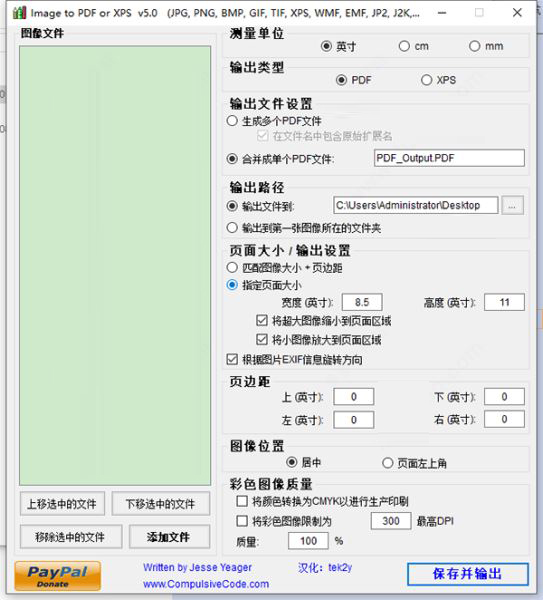Click 移除选中的文件 button

71,537
